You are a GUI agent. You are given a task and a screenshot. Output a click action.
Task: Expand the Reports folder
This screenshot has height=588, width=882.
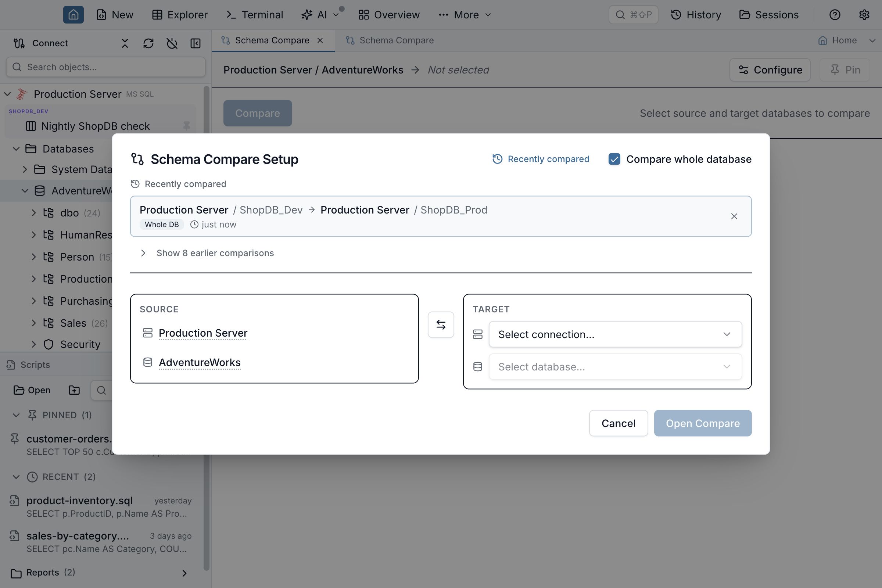click(x=184, y=573)
